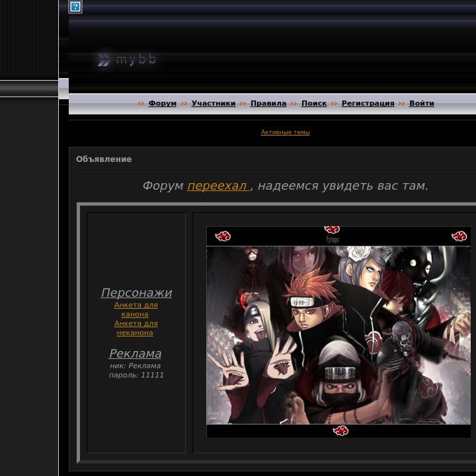476x476 pixels.
Task: Follow the переехал link in announcement
Action: click(218, 186)
